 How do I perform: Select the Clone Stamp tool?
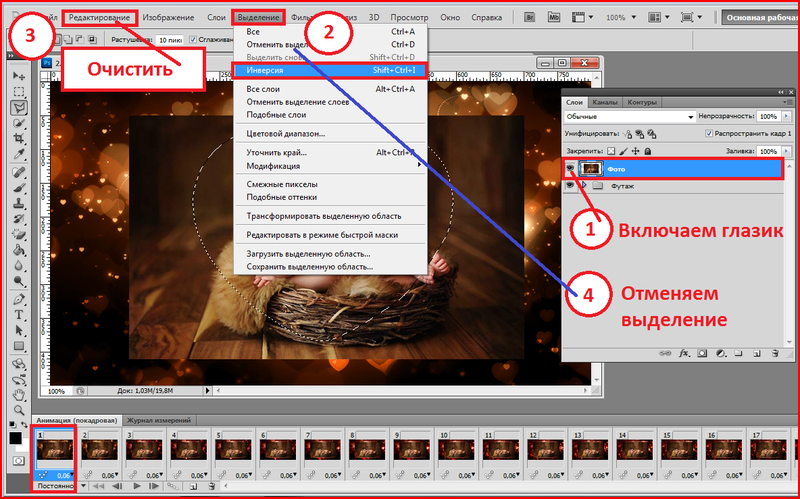point(19,203)
